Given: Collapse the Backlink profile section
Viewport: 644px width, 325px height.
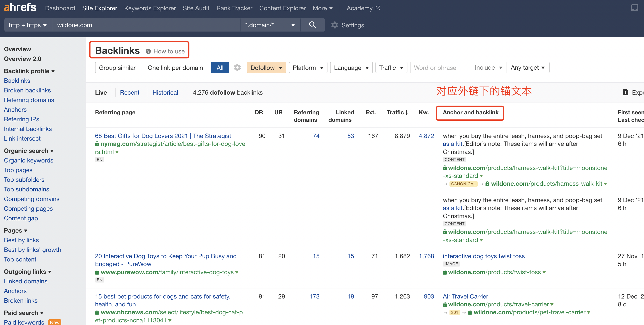Looking at the screenshot, I should [x=29, y=71].
